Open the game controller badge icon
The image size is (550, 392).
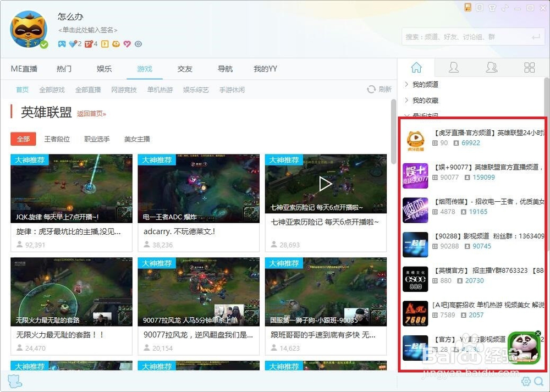tap(62, 44)
